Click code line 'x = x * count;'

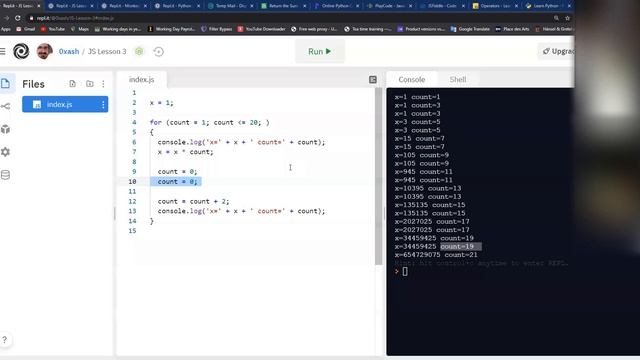coord(185,152)
